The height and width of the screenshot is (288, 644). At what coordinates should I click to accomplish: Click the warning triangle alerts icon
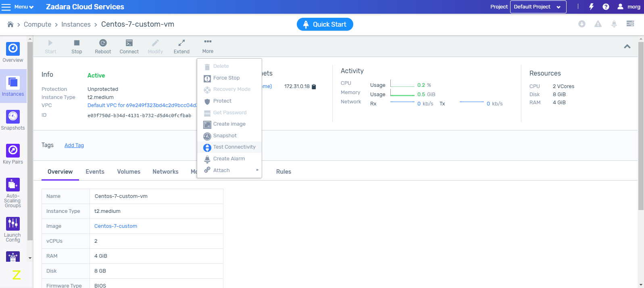[598, 24]
